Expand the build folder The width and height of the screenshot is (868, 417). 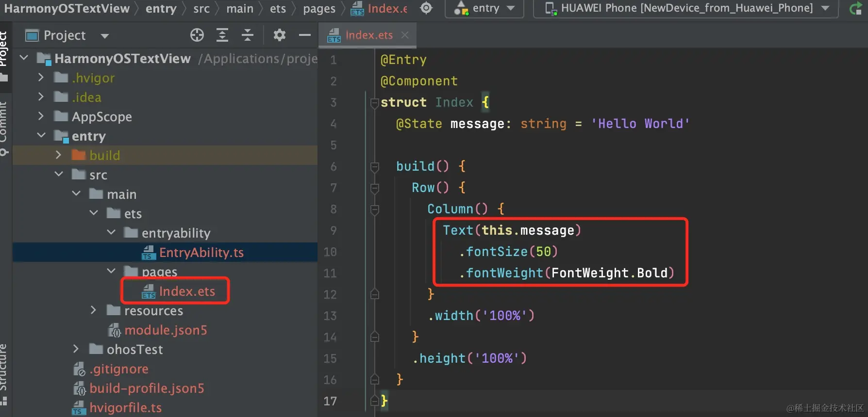pos(59,155)
